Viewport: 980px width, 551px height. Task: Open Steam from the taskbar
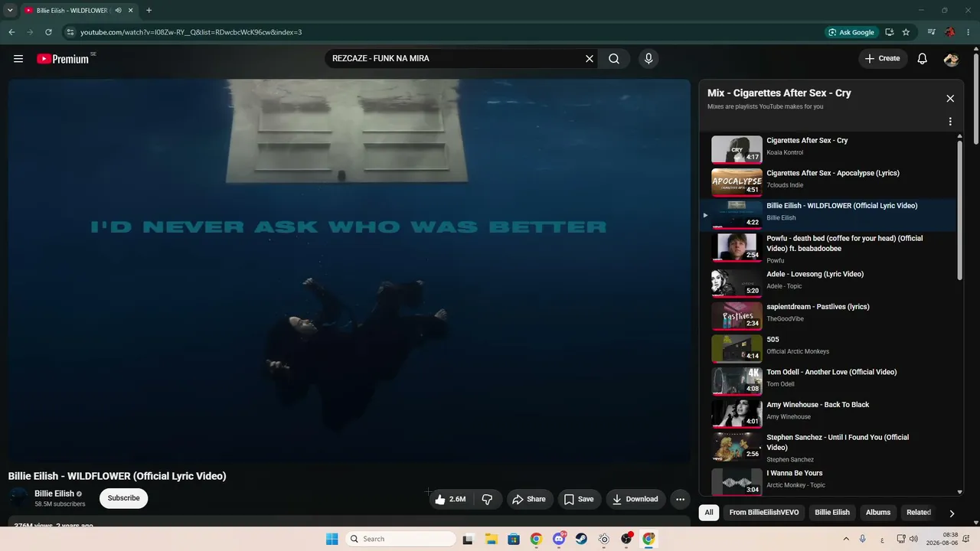click(582, 539)
